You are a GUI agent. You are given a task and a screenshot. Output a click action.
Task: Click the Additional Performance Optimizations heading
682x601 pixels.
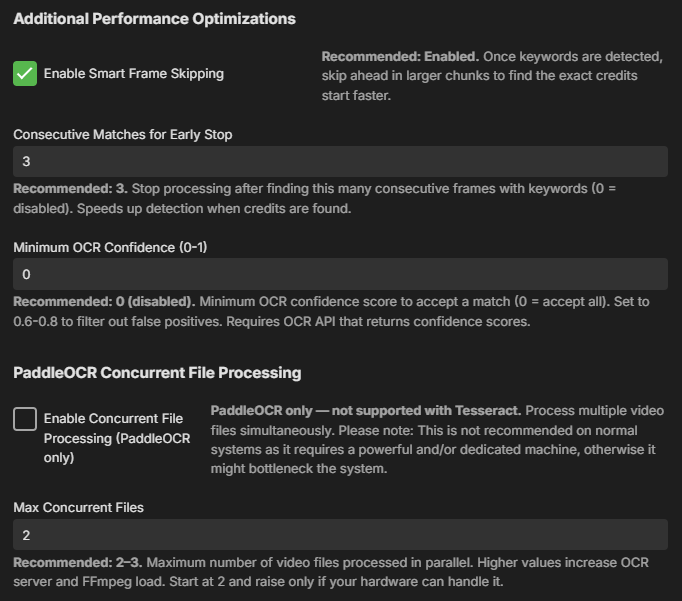tap(154, 19)
